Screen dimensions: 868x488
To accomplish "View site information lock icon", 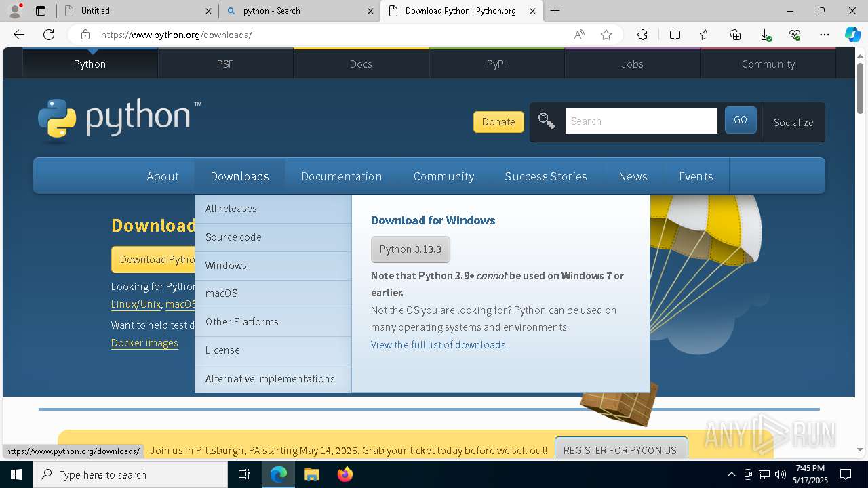I will click(x=85, y=35).
